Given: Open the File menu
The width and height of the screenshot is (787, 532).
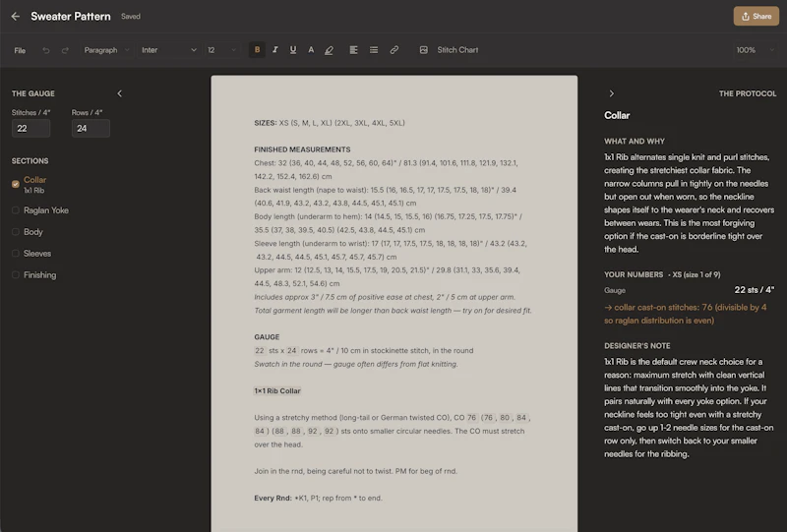Looking at the screenshot, I should (x=20, y=50).
